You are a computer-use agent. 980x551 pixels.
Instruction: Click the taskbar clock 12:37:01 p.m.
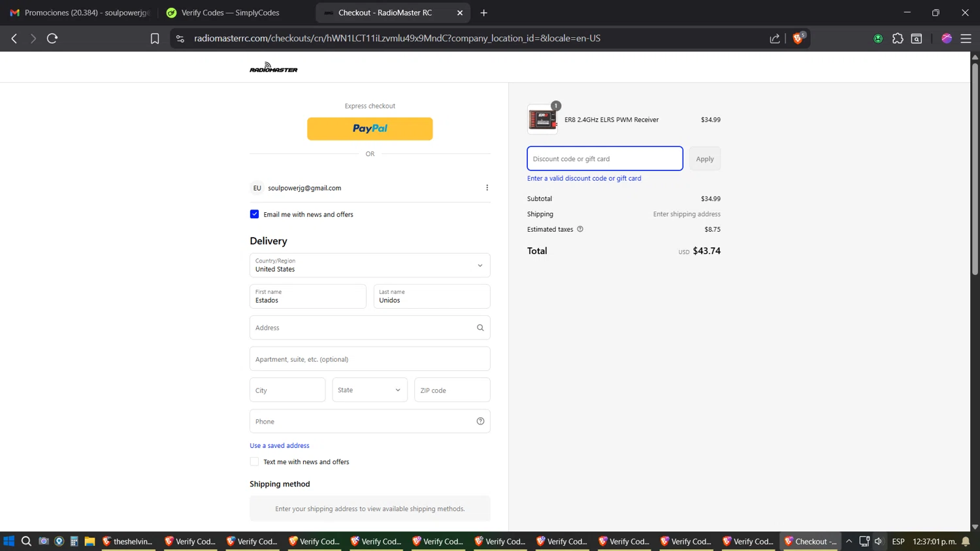point(934,541)
